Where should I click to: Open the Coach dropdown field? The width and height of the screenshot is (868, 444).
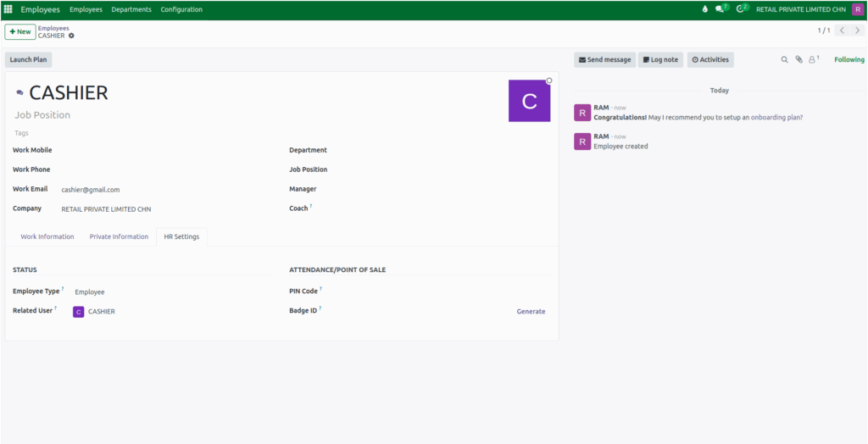[x=444, y=208]
